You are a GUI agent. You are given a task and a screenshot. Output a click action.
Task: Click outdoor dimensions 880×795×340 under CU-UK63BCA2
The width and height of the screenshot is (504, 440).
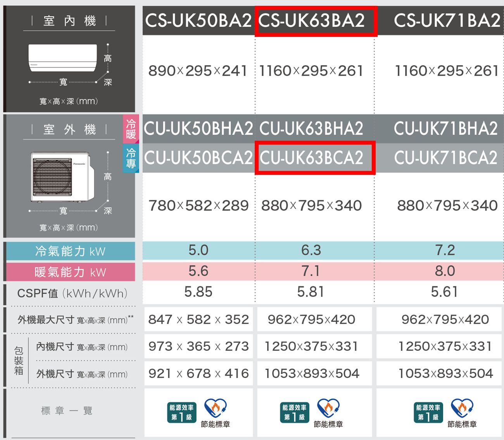pos(312,205)
